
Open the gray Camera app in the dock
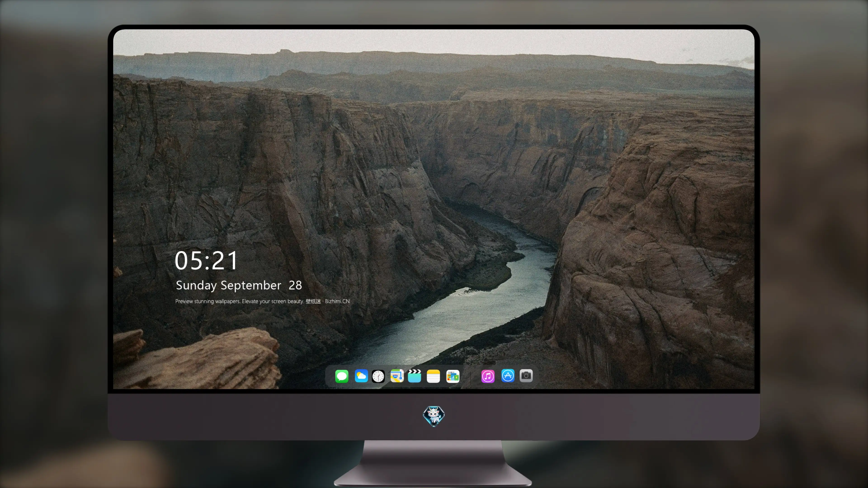point(526,375)
